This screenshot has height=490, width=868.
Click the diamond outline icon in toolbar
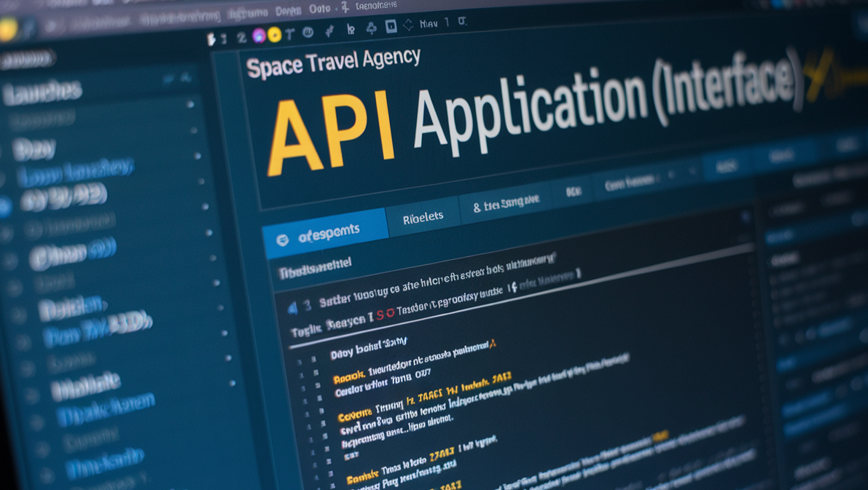point(409,25)
